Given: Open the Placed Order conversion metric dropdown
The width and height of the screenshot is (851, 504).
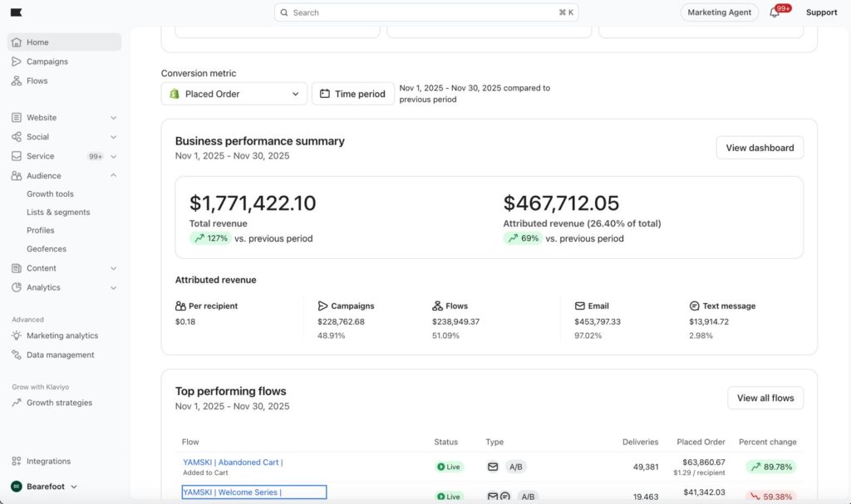Looking at the screenshot, I should [234, 94].
